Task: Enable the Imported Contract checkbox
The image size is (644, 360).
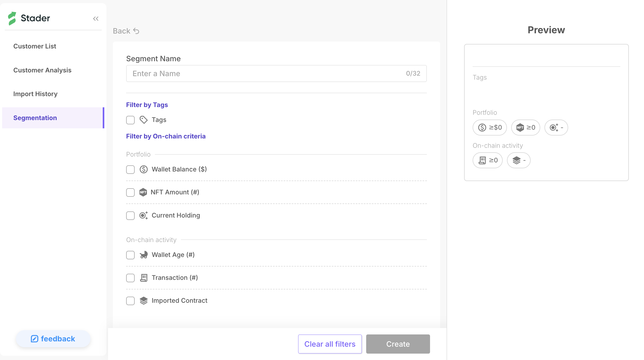Action: tap(130, 301)
